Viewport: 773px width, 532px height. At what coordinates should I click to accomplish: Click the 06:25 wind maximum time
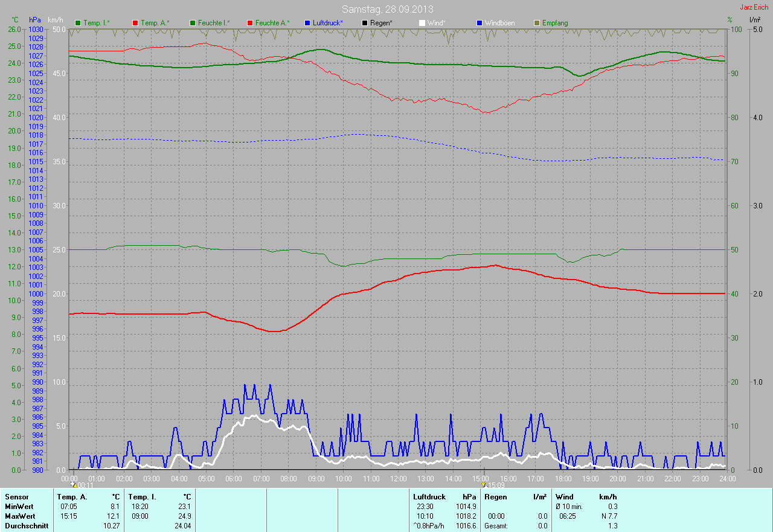coord(568,516)
